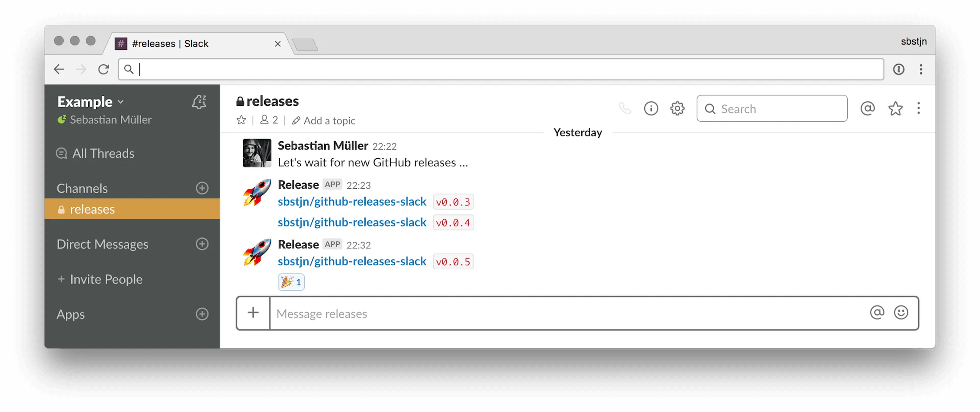The width and height of the screenshot is (980, 412).
Task: View mentions and reactions
Action: tap(868, 108)
